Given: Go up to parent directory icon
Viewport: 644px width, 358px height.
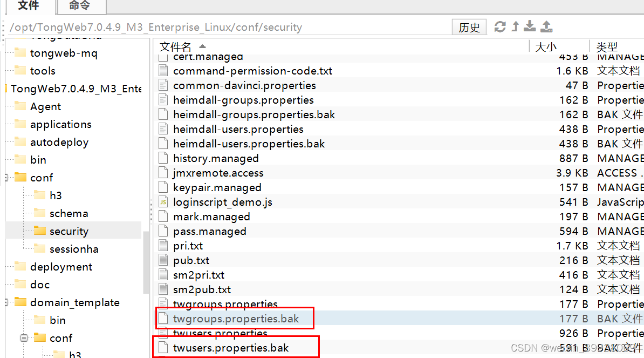Looking at the screenshot, I should coord(516,26).
